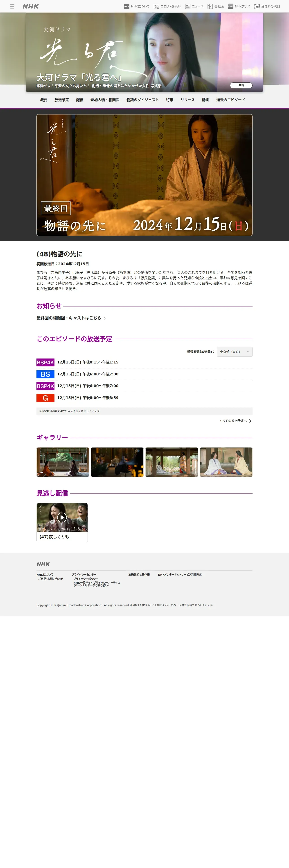Click the (48)物語の先に episode heading
289x868 pixels.
click(60, 254)
